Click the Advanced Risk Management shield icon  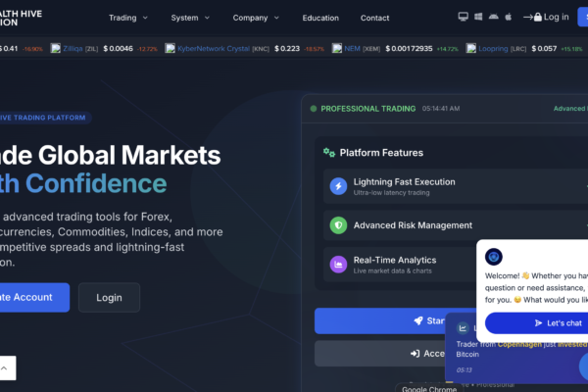(x=338, y=225)
